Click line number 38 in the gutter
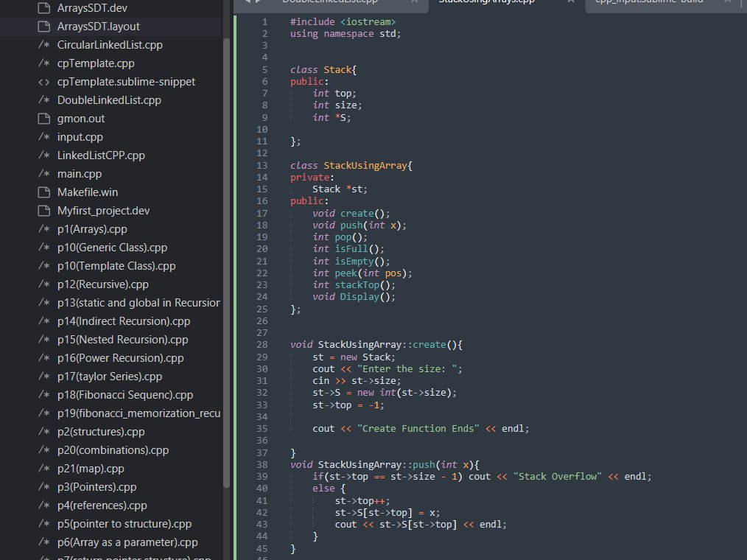The image size is (747, 560). coord(262,465)
